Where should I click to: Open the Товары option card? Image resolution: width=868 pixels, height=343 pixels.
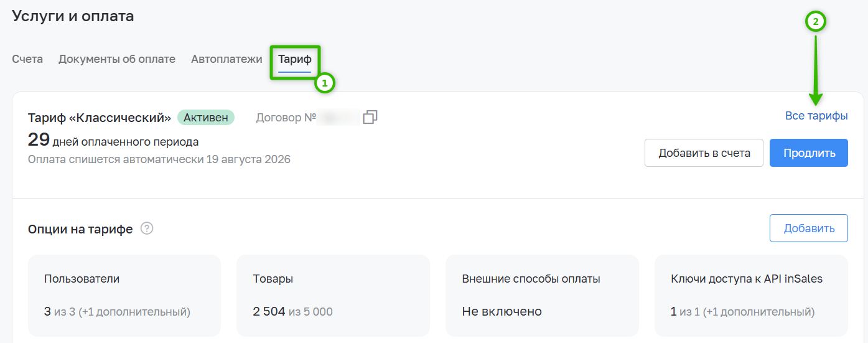(333, 296)
